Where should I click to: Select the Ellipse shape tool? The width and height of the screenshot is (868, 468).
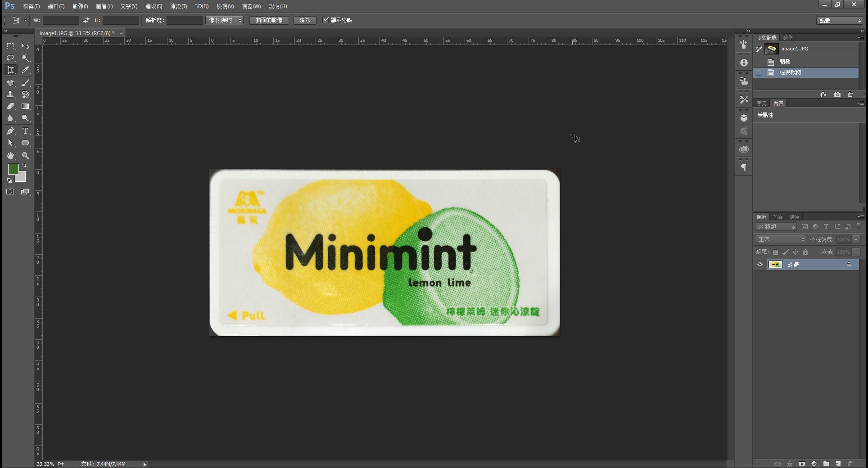click(25, 143)
